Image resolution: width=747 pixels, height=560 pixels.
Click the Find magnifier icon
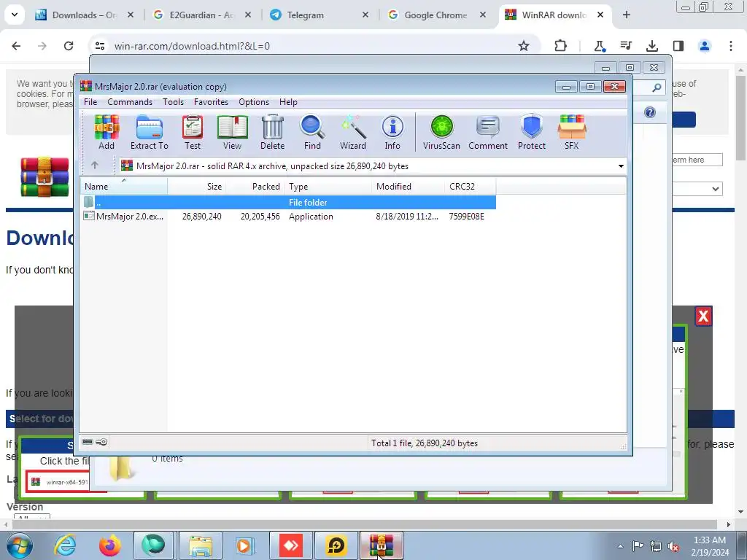tap(312, 133)
